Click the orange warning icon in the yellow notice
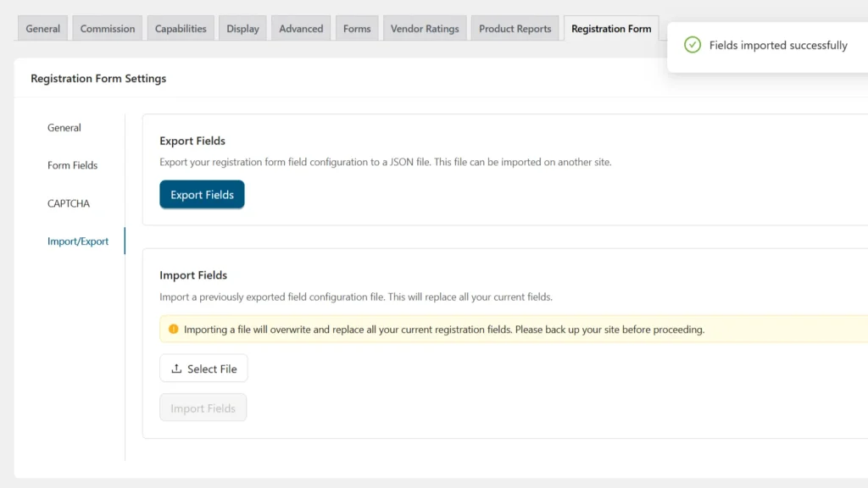The image size is (868, 488). tap(174, 329)
